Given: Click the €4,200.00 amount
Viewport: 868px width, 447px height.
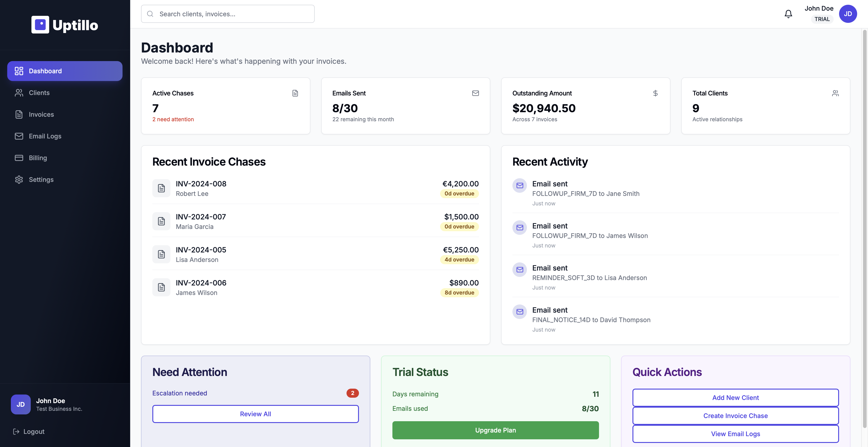Looking at the screenshot, I should pos(460,184).
